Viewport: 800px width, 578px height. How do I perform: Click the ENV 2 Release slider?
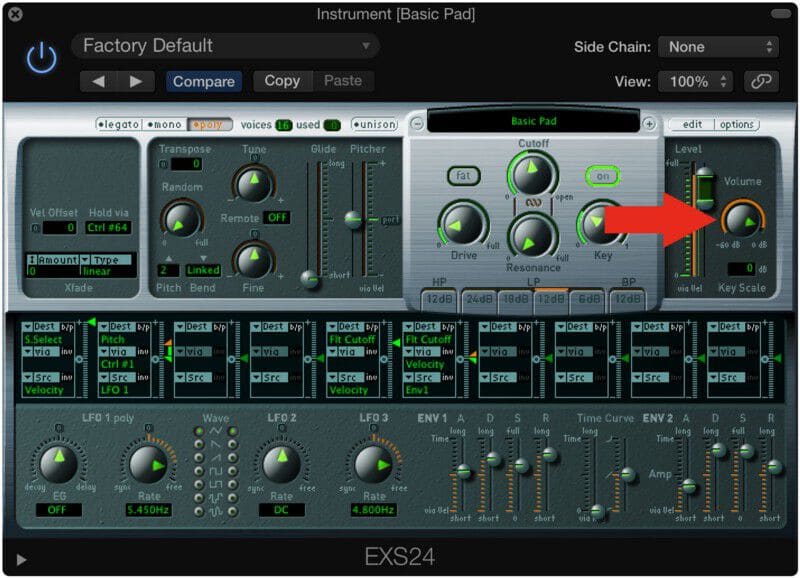coord(774,466)
